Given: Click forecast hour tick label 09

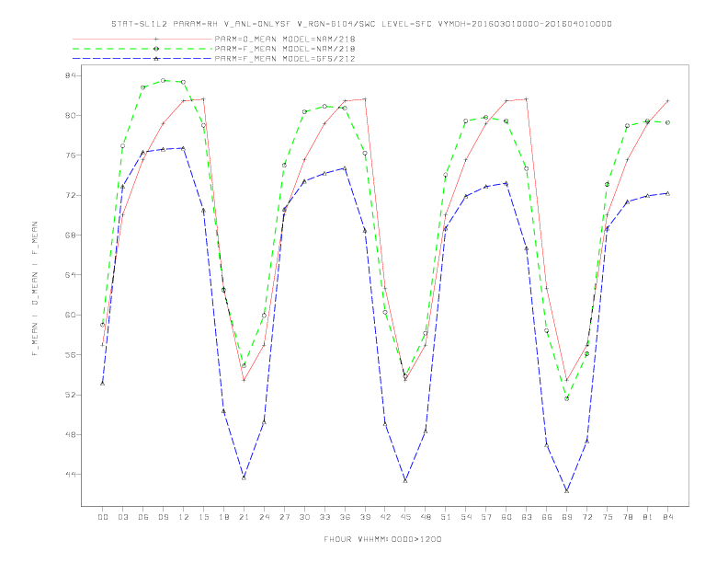Looking at the screenshot, I should pos(163,517).
